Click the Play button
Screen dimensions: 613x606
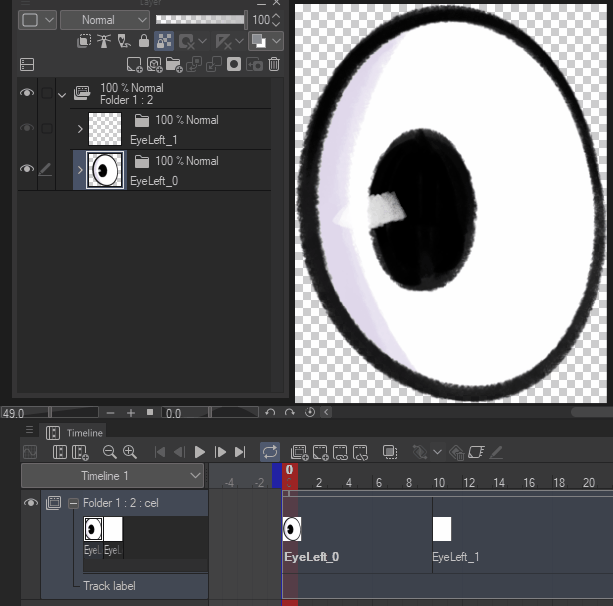200,452
